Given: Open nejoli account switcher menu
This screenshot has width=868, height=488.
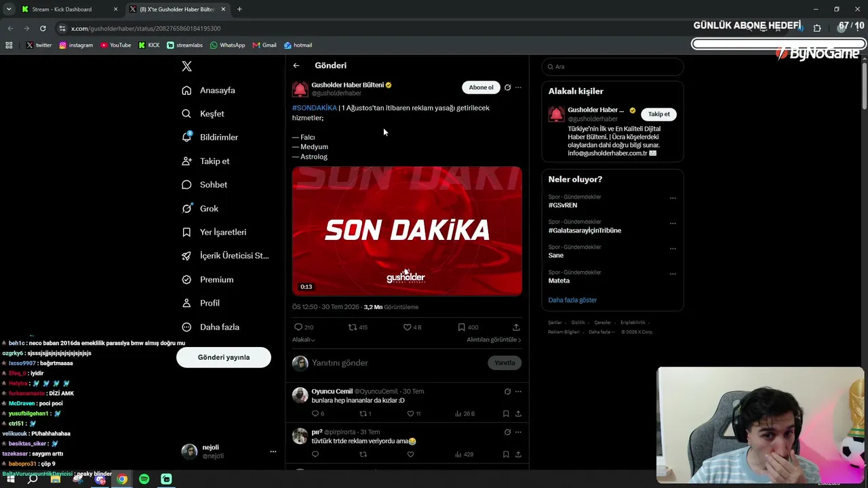Looking at the screenshot, I should pyautogui.click(x=273, y=451).
